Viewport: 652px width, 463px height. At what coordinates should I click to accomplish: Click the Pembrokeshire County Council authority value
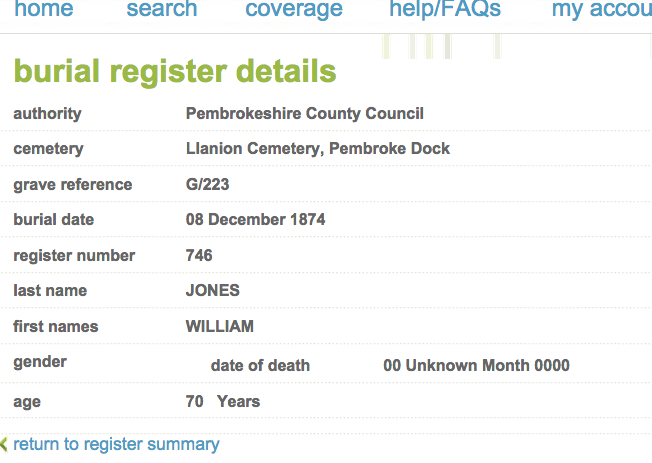(x=305, y=114)
